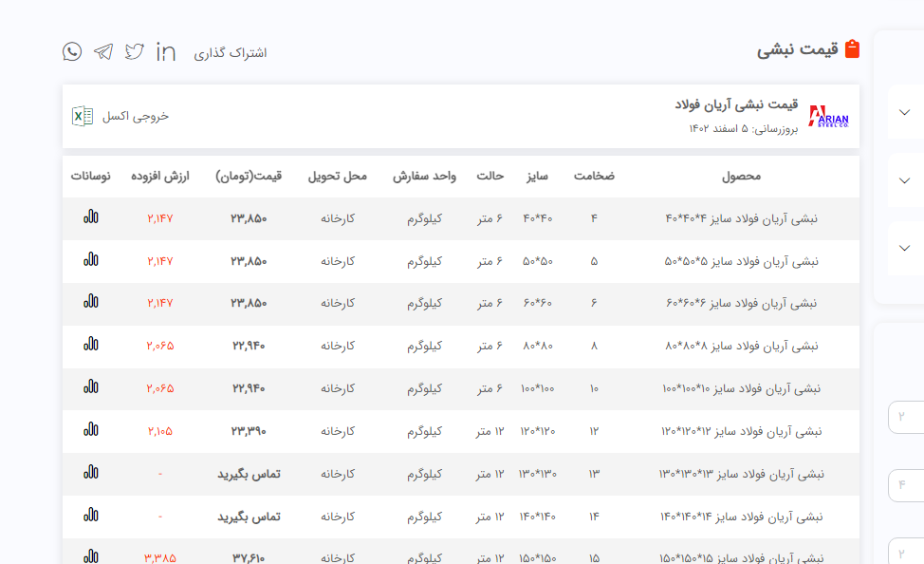
Task: Click خروجی اکسل export text
Action: point(136,116)
